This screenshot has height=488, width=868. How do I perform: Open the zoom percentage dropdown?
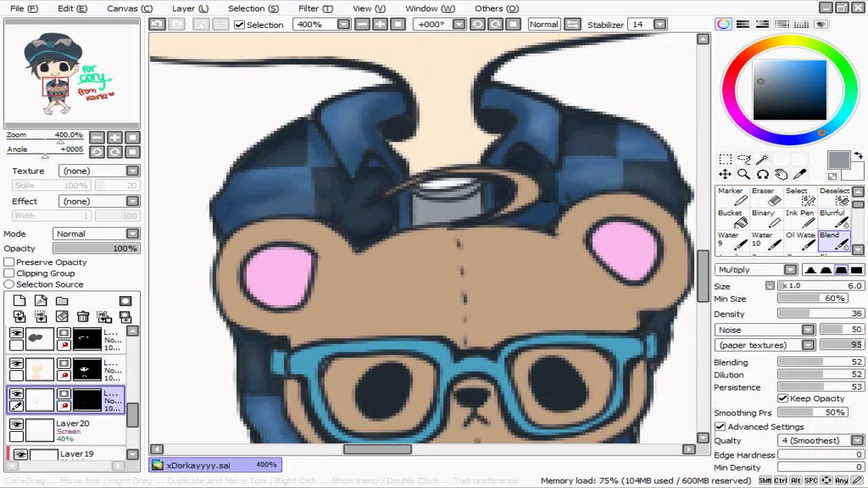(343, 24)
